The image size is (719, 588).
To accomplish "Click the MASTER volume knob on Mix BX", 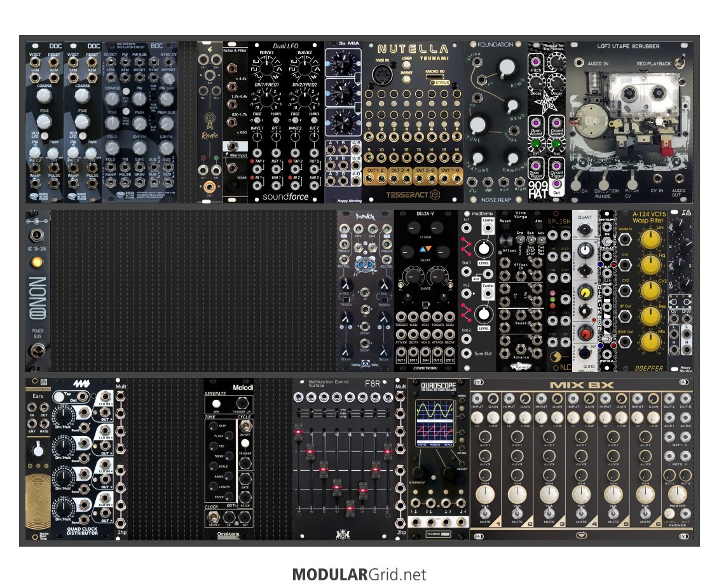I will tap(677, 494).
